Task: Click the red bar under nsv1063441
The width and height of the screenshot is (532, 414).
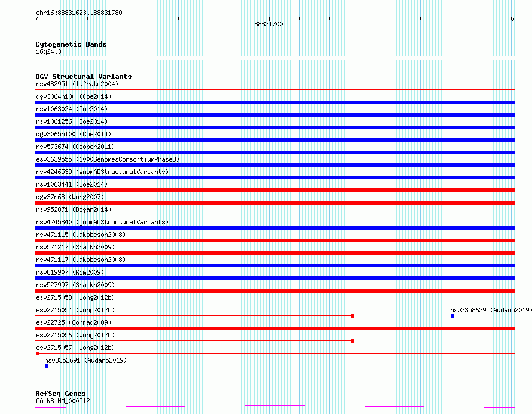Action: 275,190
